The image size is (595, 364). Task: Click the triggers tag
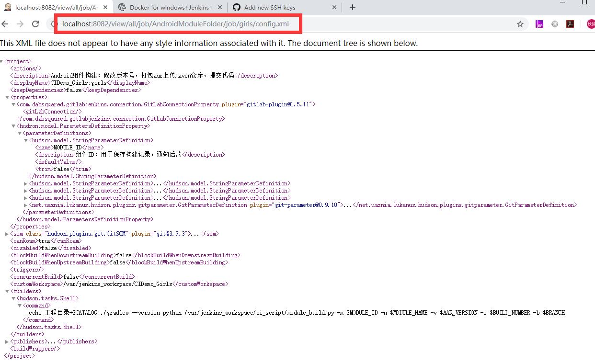click(27, 270)
